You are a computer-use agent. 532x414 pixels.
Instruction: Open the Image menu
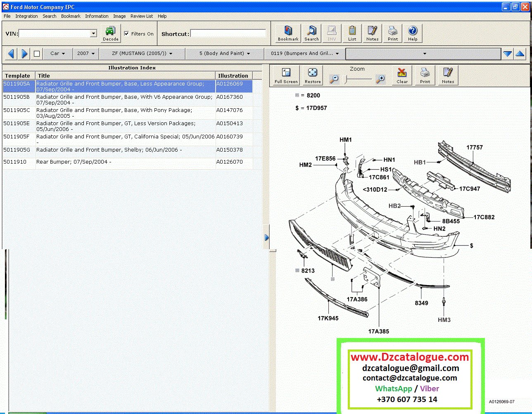pos(119,16)
